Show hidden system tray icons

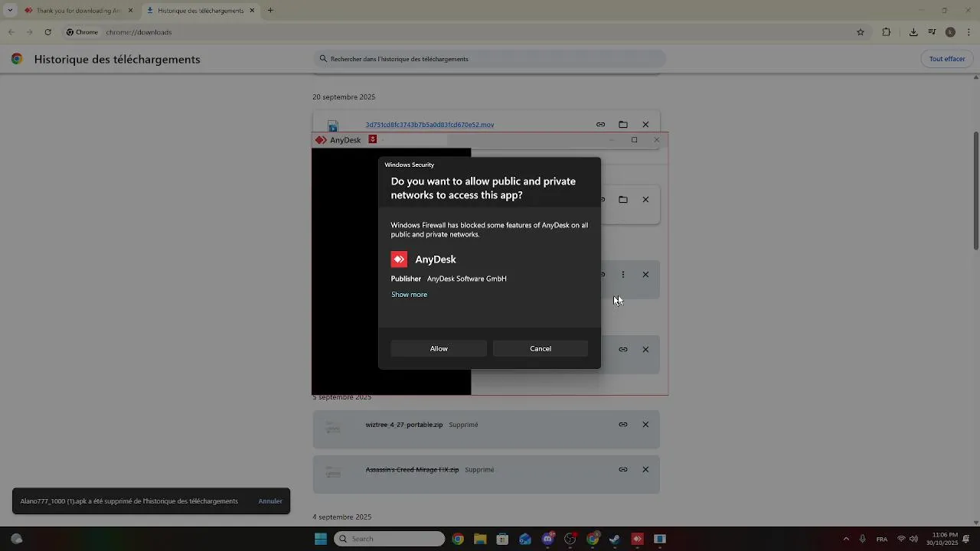(x=846, y=539)
